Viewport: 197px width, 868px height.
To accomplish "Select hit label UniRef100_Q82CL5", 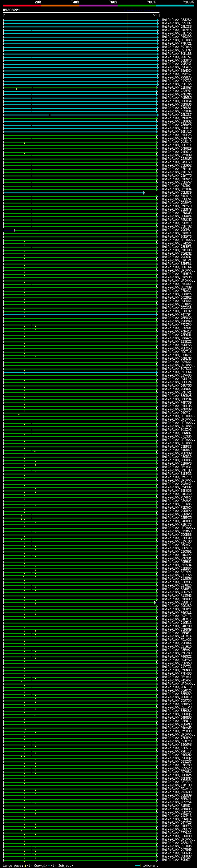I will (176, 843).
